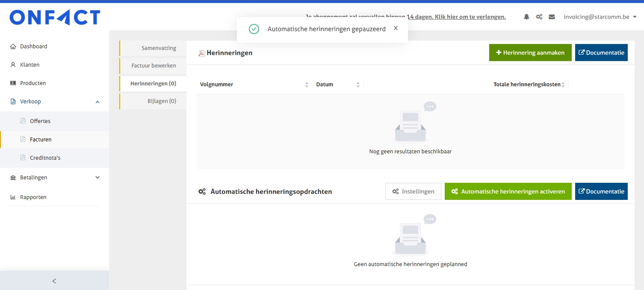
Task: Collapse the sidebar using the arrow at bottom
Action: point(54,281)
